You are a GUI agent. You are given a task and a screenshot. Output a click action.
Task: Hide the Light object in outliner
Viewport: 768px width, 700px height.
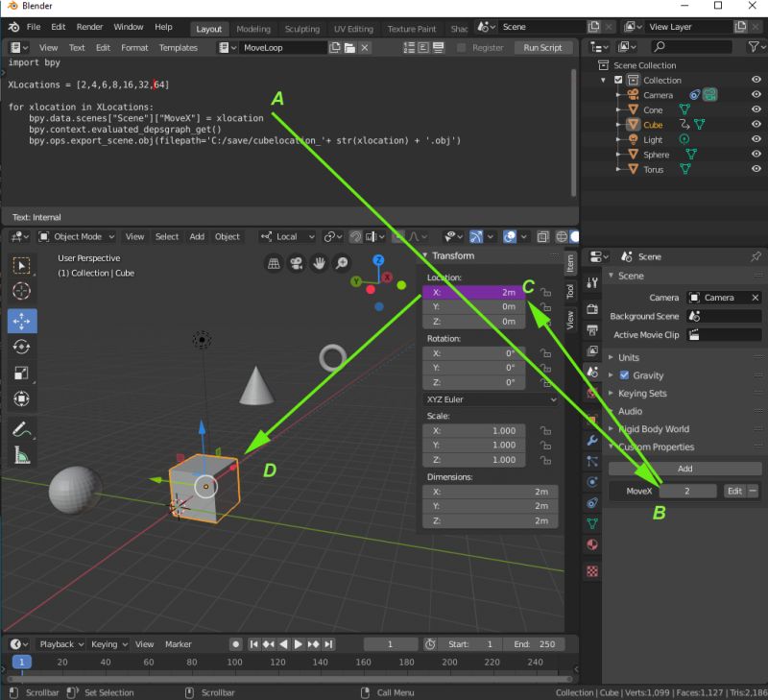pyautogui.click(x=756, y=139)
